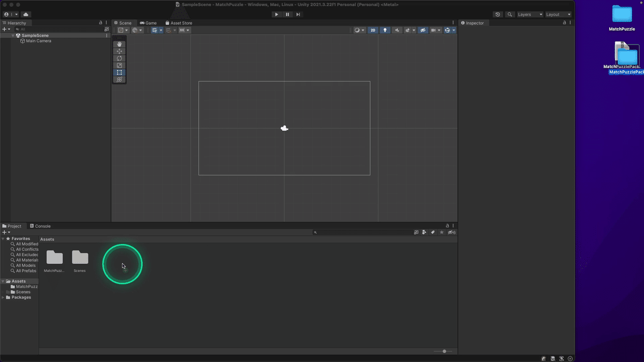Open Hierarchy search window icon
The image size is (644, 362).
pyautogui.click(x=106, y=29)
